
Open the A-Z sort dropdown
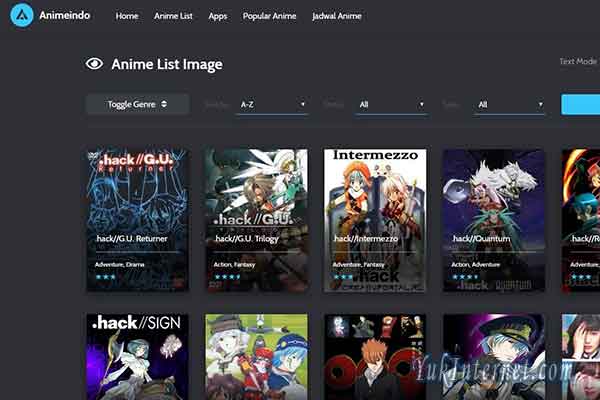pos(272,104)
